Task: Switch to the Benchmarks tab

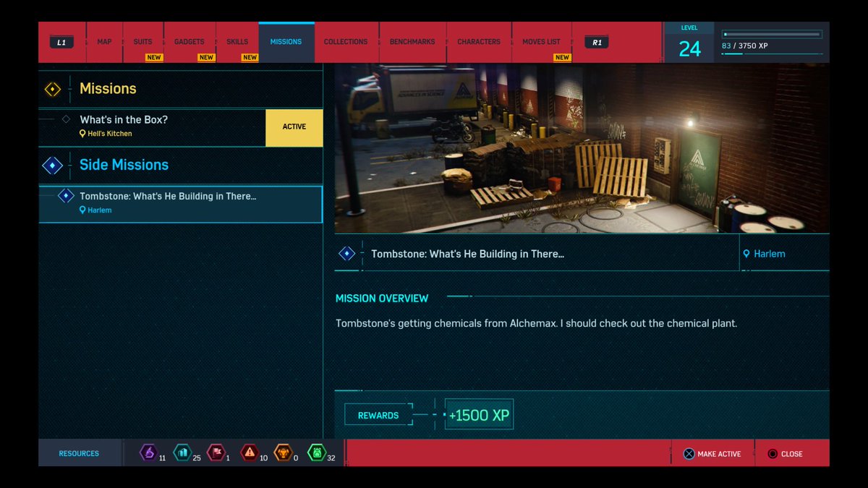Action: pos(412,42)
